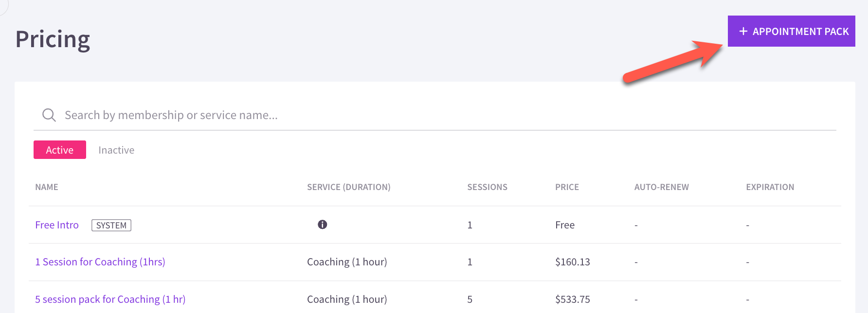Open 1 Session for Coaching (1hrs)

(100, 262)
